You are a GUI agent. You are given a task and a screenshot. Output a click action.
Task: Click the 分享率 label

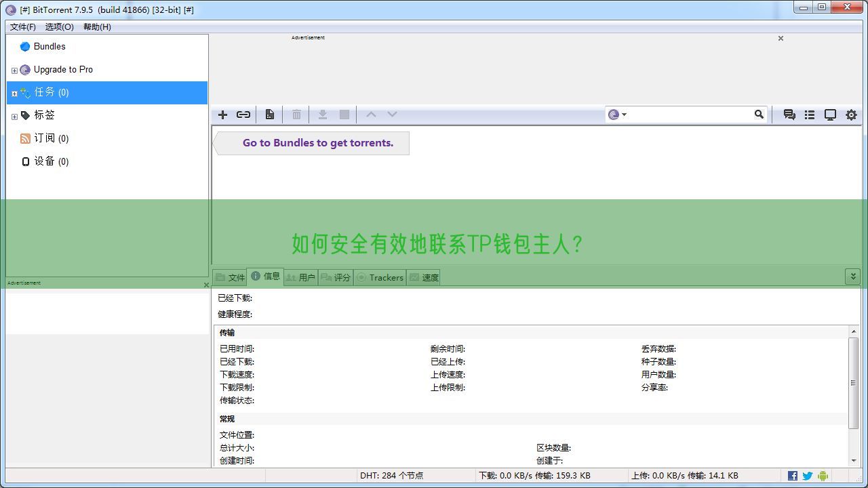point(654,388)
